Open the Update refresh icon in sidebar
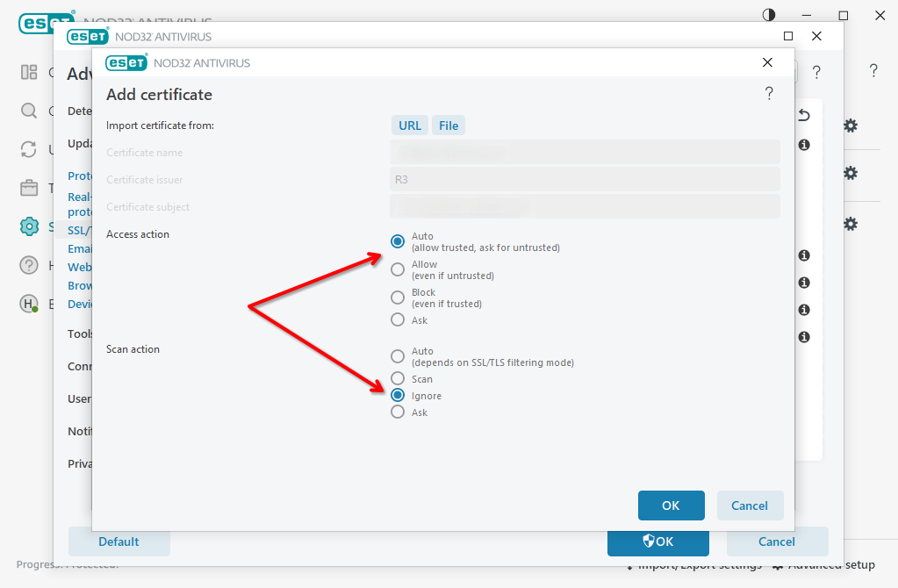Image resolution: width=898 pixels, height=588 pixels. (29, 149)
